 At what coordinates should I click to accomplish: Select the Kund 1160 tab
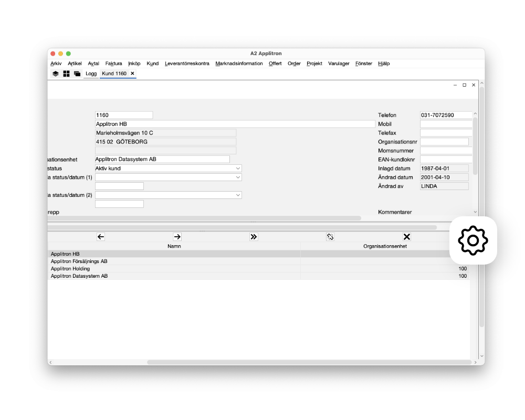tap(114, 73)
